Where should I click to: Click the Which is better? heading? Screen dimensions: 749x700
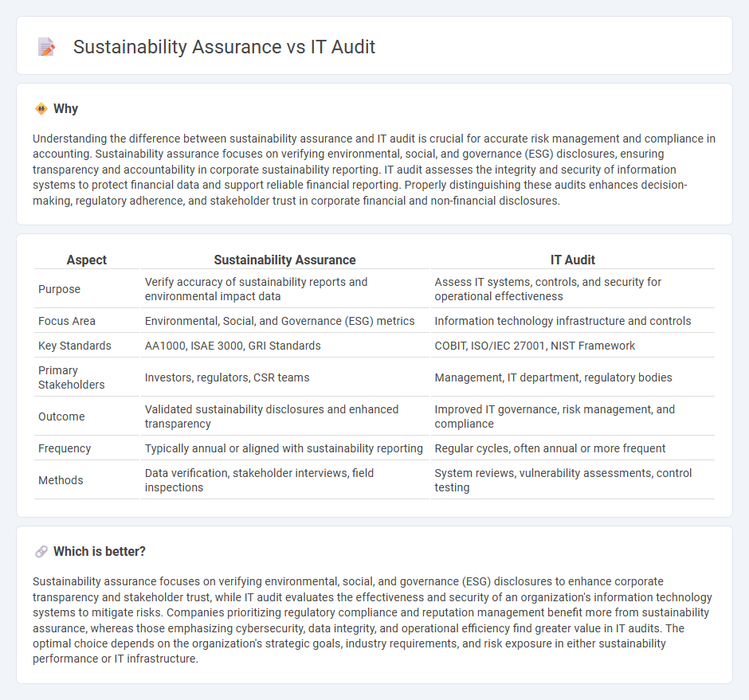100,552
